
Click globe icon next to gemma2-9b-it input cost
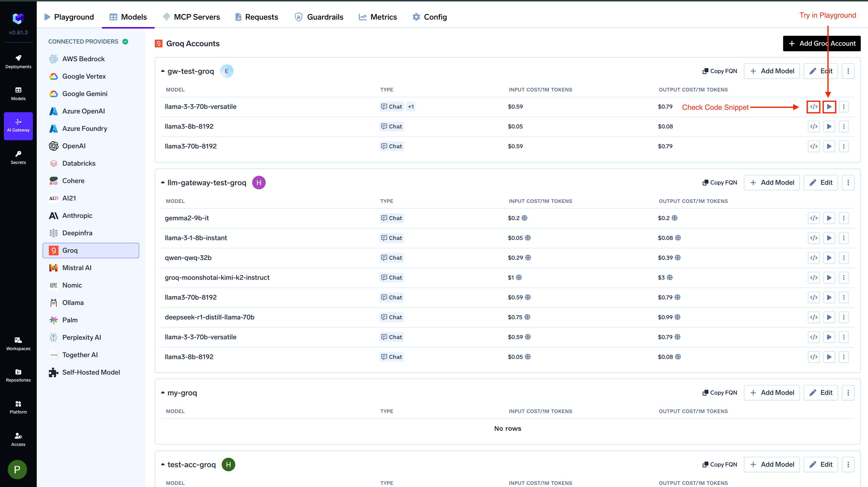coord(524,218)
